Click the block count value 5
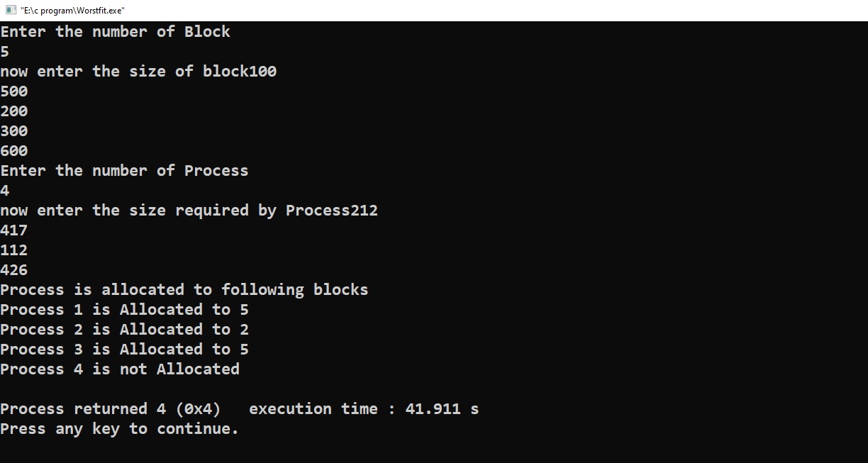This screenshot has height=463, width=868. click(x=5, y=52)
